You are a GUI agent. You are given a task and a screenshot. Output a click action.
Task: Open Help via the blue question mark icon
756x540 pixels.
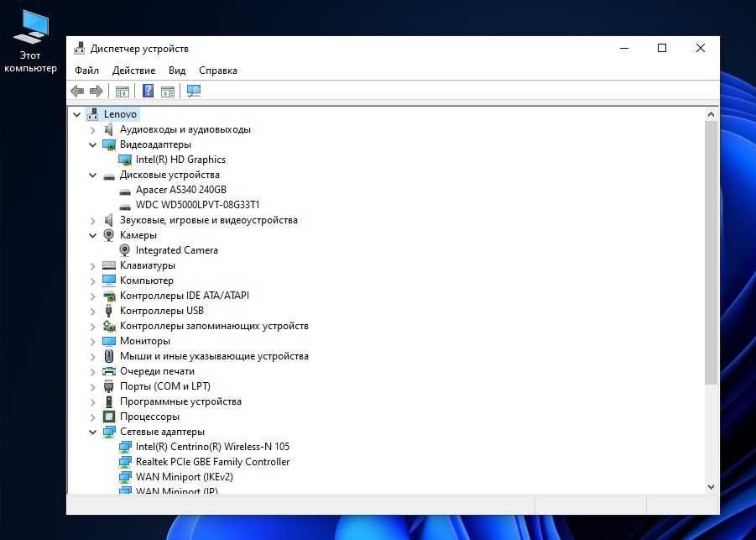pyautogui.click(x=148, y=91)
